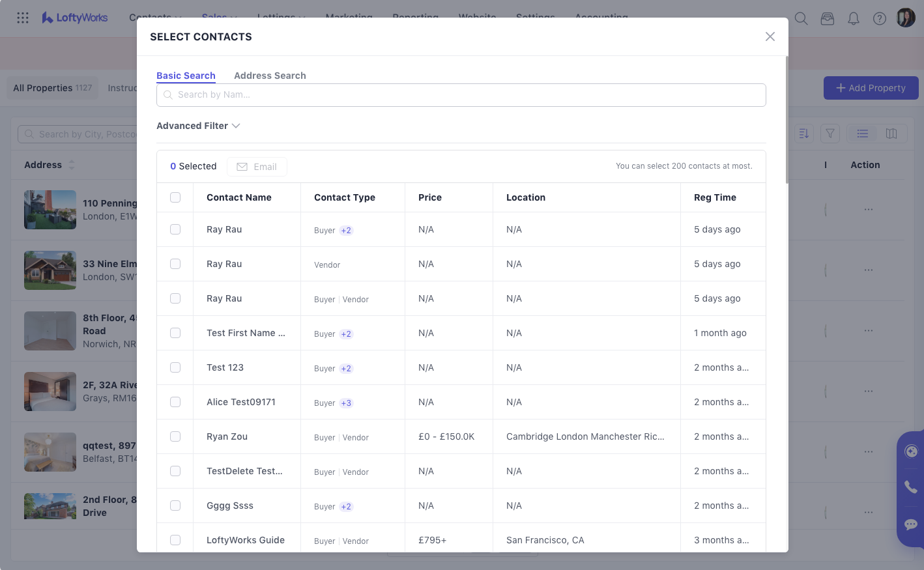Tick the select-all contacts checkbox
This screenshot has height=570, width=924.
pos(175,197)
